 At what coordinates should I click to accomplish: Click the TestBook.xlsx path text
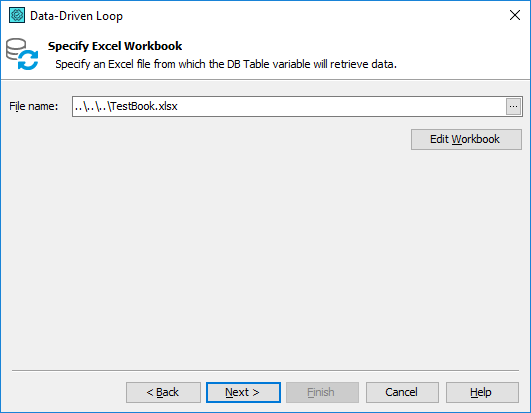126,106
